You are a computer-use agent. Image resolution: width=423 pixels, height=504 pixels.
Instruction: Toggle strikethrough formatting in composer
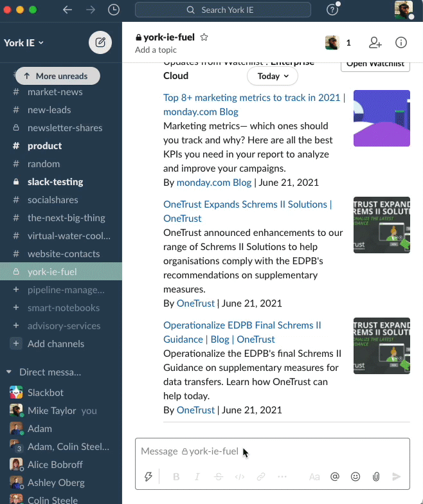tap(219, 476)
